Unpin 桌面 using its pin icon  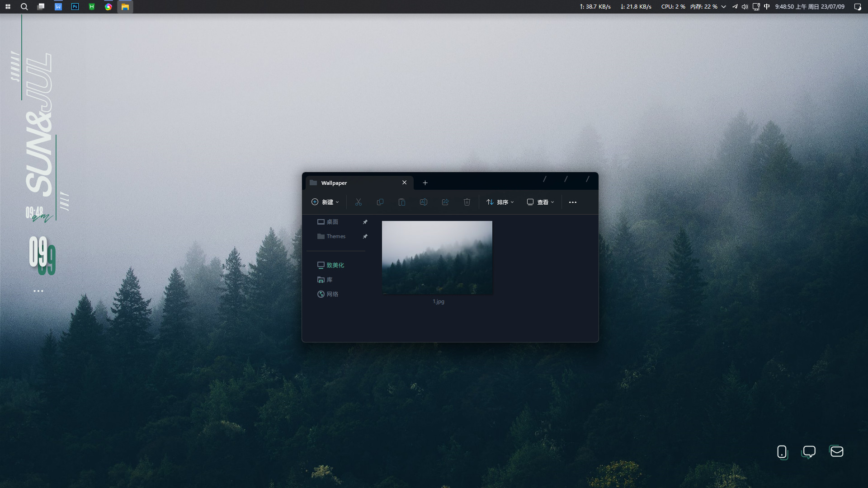[x=365, y=222]
